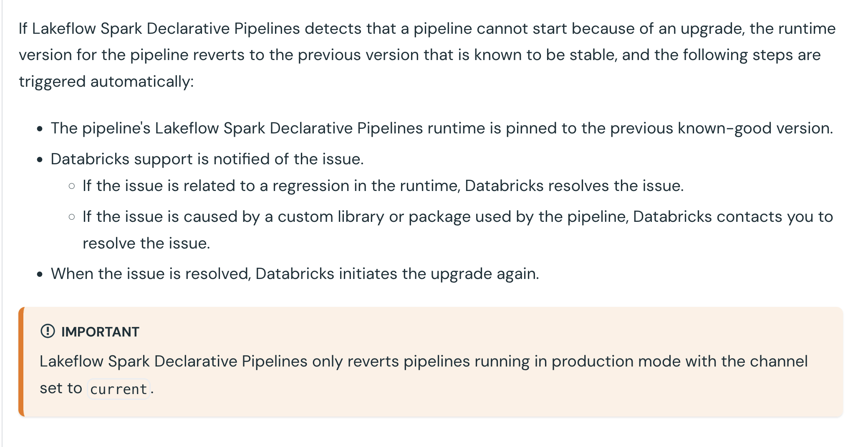The image size is (868, 447).
Task: Click the intro paragraph starting If Lakeflow Spark
Action: point(427,55)
